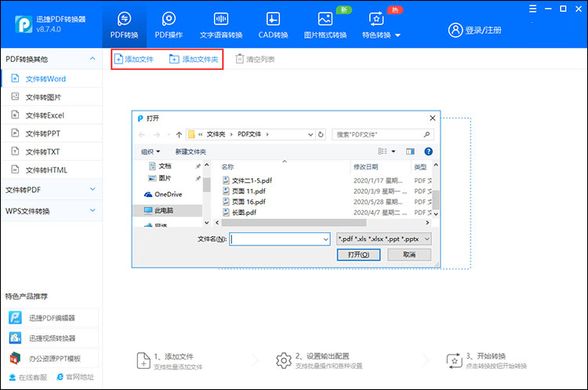
Task: Select 文件转图片 in sidebar
Action: 52,97
